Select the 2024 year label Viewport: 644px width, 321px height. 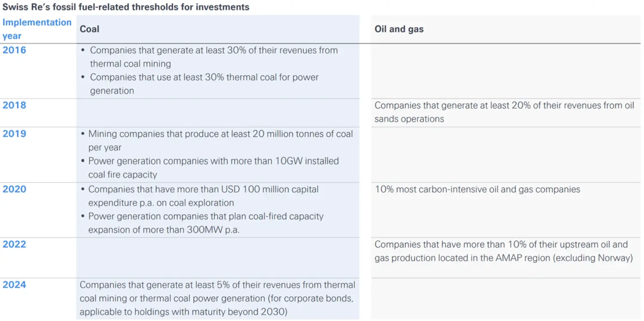pyautogui.click(x=14, y=285)
